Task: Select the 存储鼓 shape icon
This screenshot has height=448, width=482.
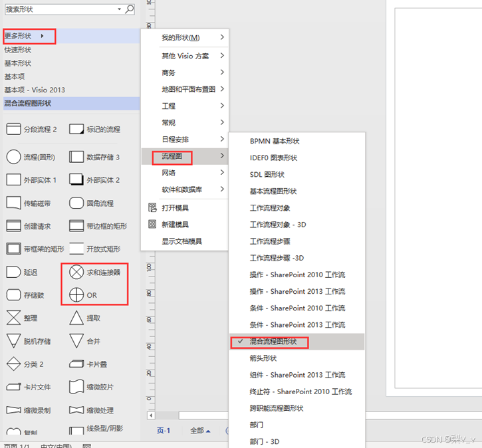Action: (13, 294)
